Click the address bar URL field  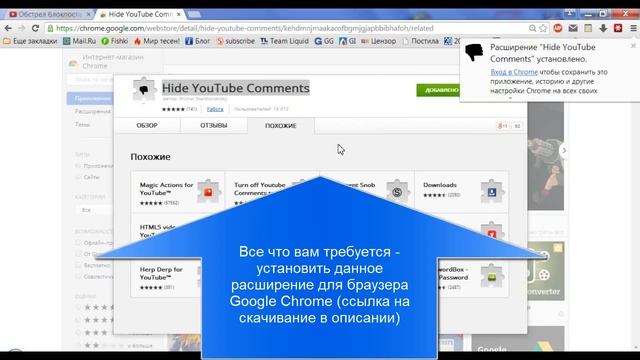pos(286,28)
